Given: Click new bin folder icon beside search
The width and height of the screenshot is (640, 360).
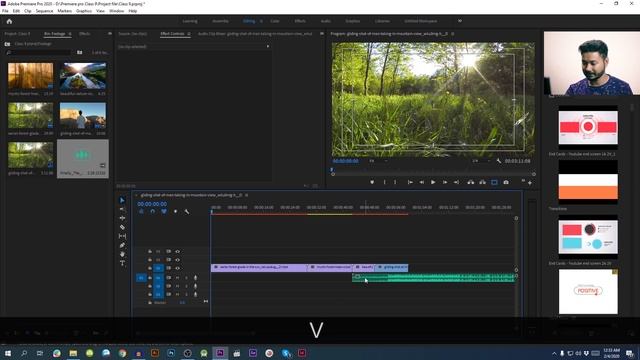Looking at the screenshot, I should click(x=80, y=53).
